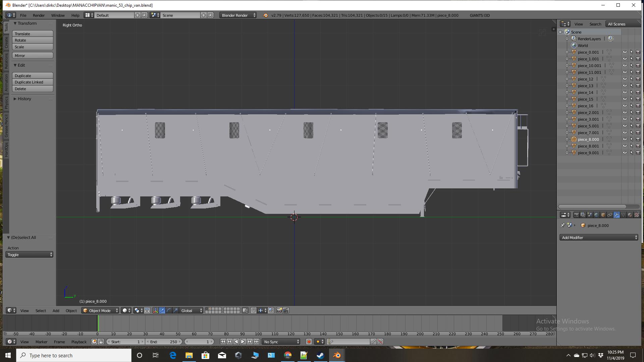Switch to Object properties cube tab
The height and width of the screenshot is (362, 644).
click(x=603, y=215)
